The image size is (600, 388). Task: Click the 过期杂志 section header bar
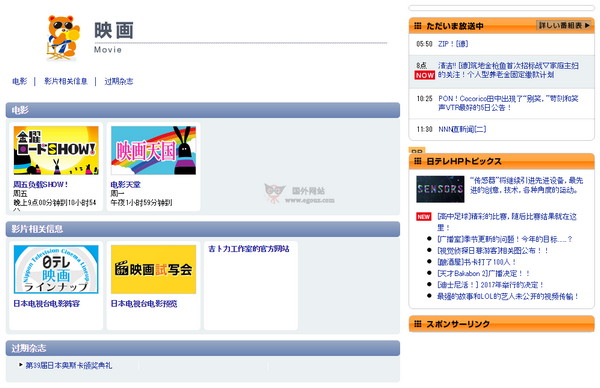click(203, 348)
